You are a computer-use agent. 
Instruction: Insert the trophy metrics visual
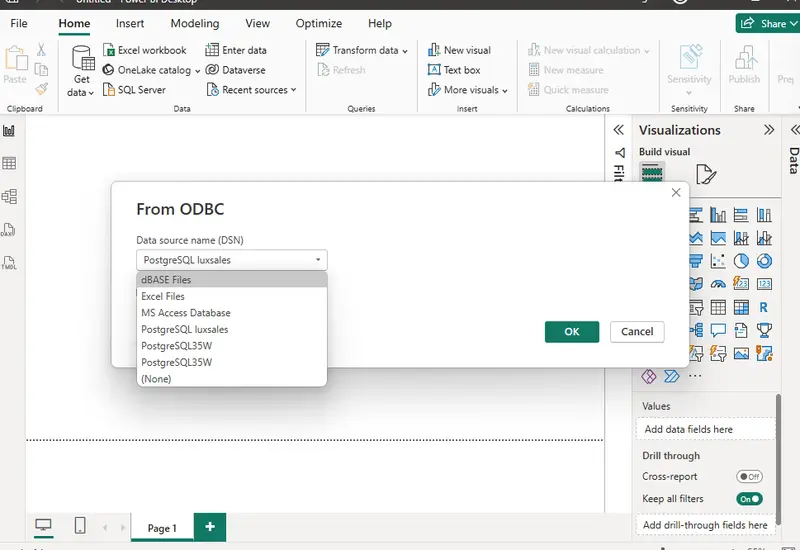click(764, 330)
